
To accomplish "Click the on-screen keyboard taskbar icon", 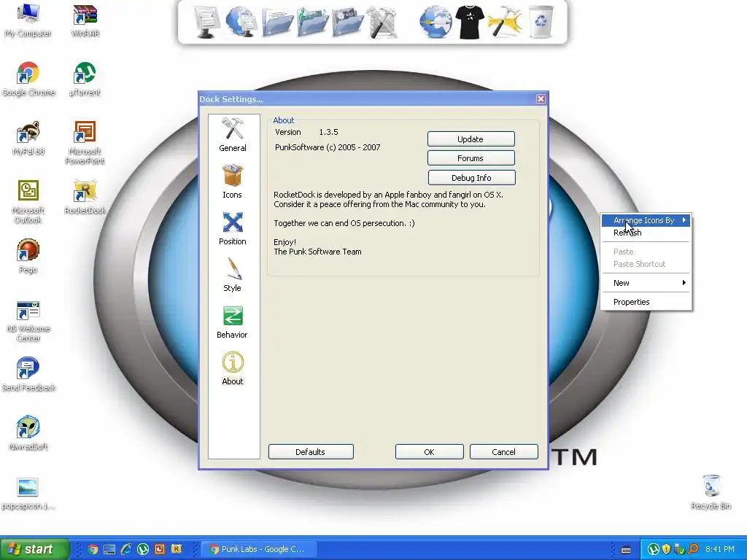I will tap(626, 550).
